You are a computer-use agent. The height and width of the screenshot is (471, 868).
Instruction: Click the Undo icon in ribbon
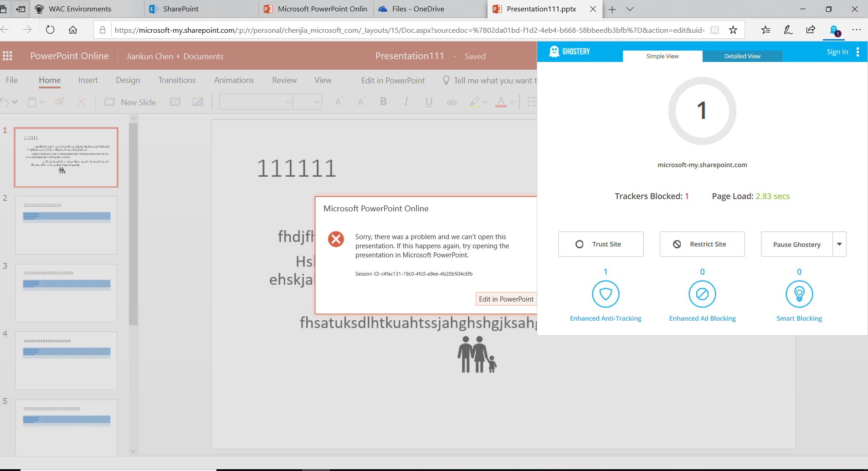click(5, 102)
